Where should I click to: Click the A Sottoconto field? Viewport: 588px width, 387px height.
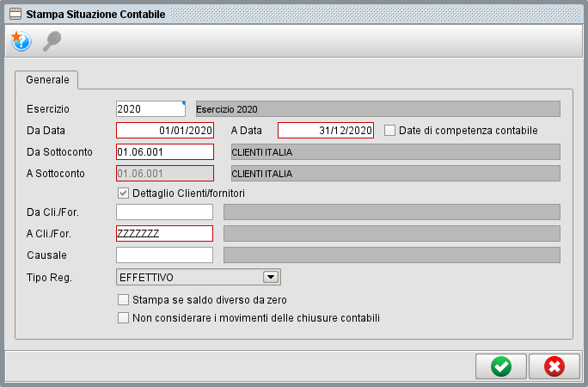pos(164,173)
